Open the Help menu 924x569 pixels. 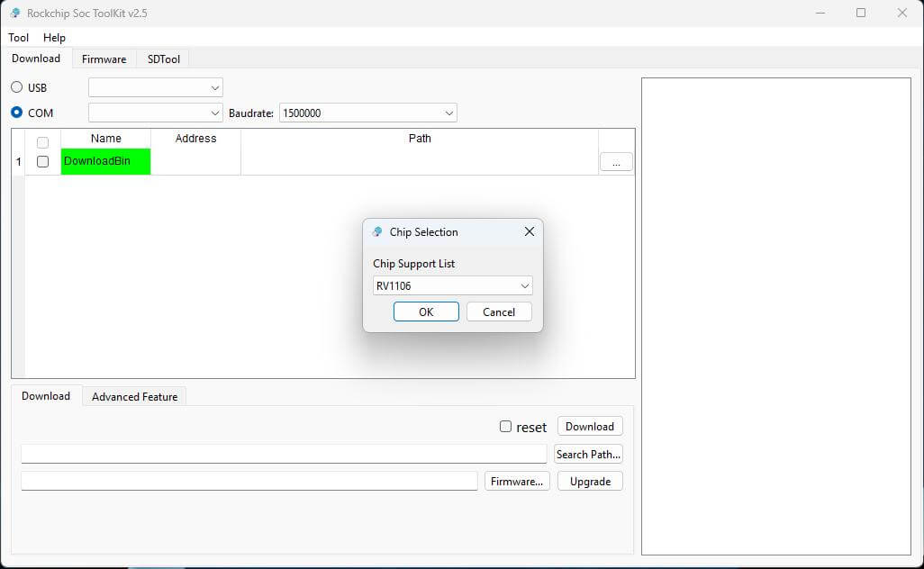click(x=54, y=38)
